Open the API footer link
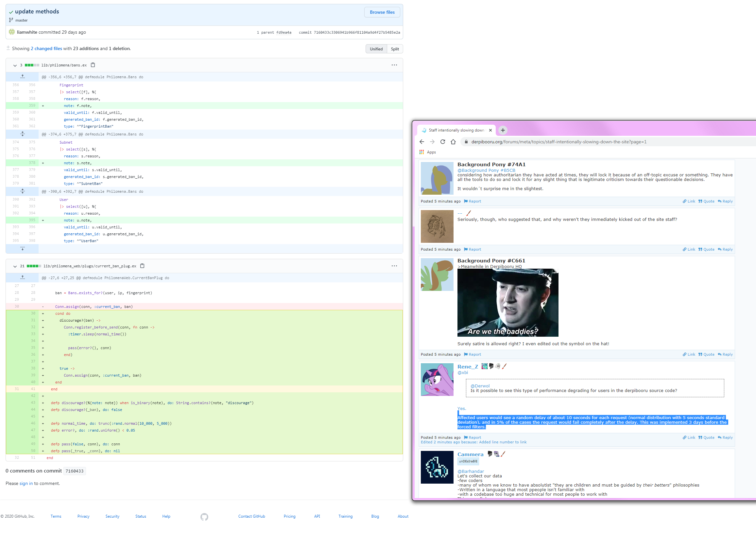 [x=317, y=516]
